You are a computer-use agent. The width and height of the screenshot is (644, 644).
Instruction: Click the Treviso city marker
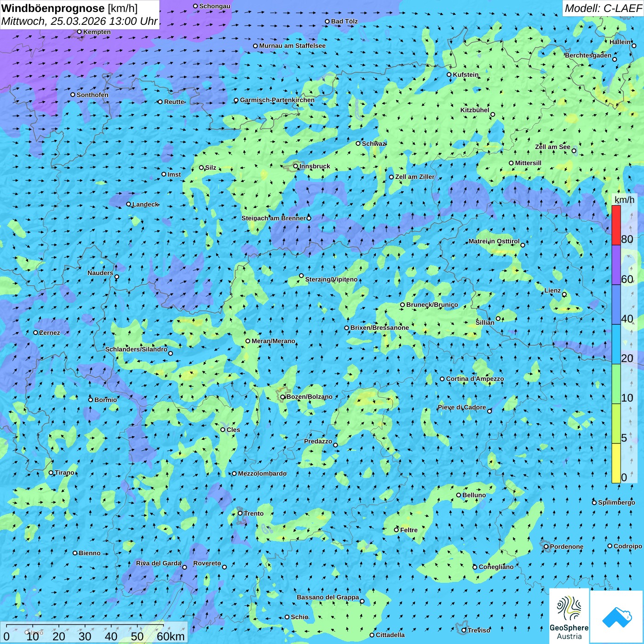click(464, 630)
